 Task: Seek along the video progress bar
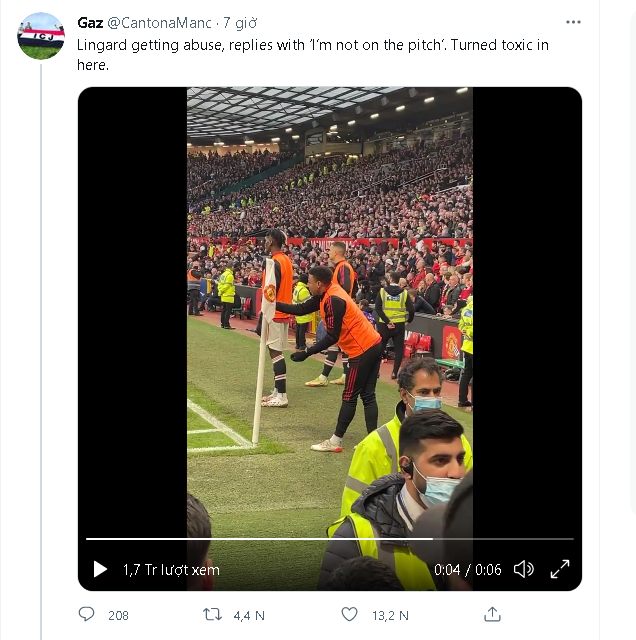330,539
